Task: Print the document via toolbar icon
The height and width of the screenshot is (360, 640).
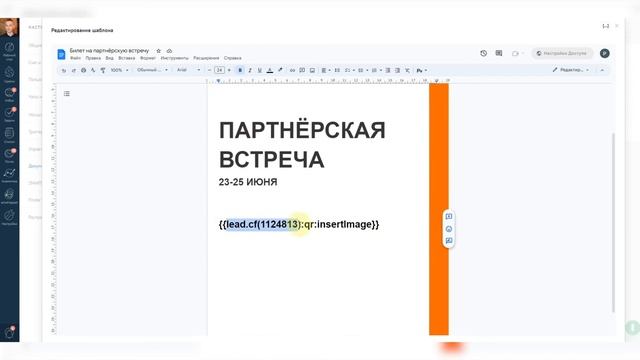Action: tap(83, 70)
